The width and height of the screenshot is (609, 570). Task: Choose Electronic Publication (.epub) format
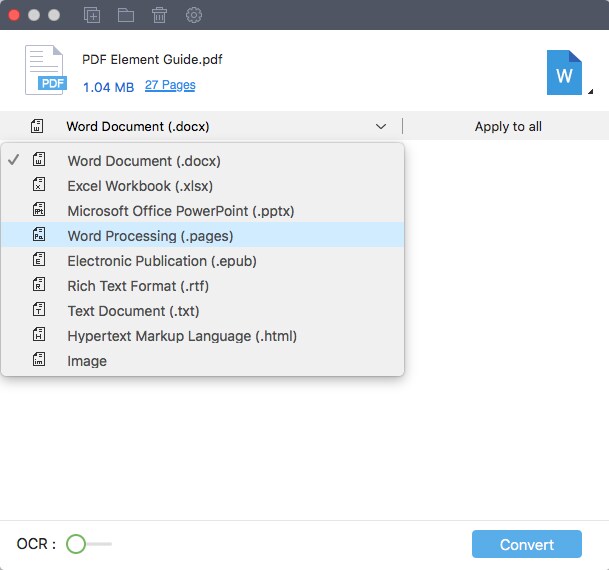(162, 261)
